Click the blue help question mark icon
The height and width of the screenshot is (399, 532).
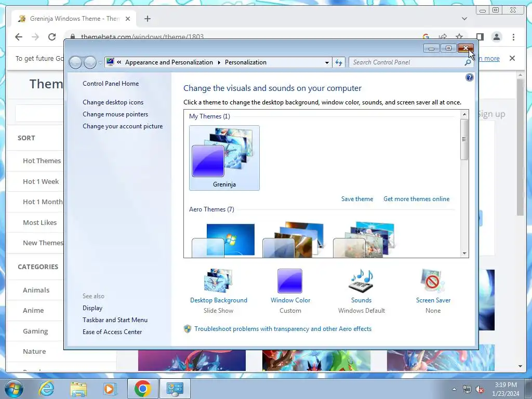[469, 78]
